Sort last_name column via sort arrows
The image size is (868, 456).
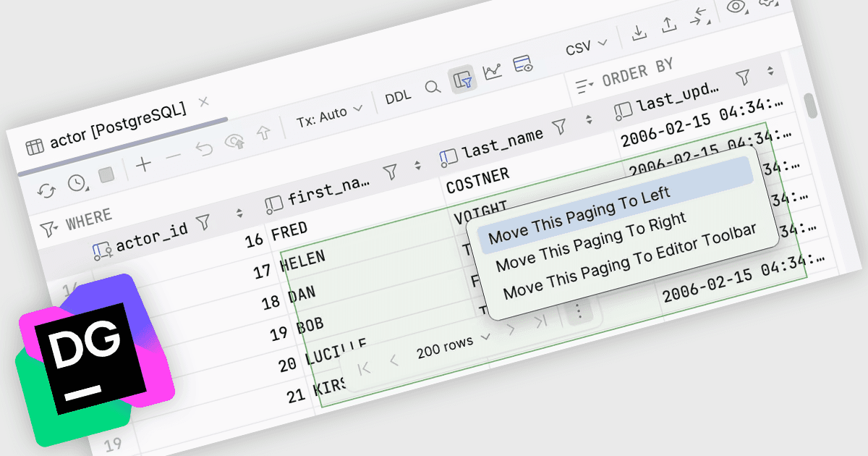pyautogui.click(x=589, y=120)
